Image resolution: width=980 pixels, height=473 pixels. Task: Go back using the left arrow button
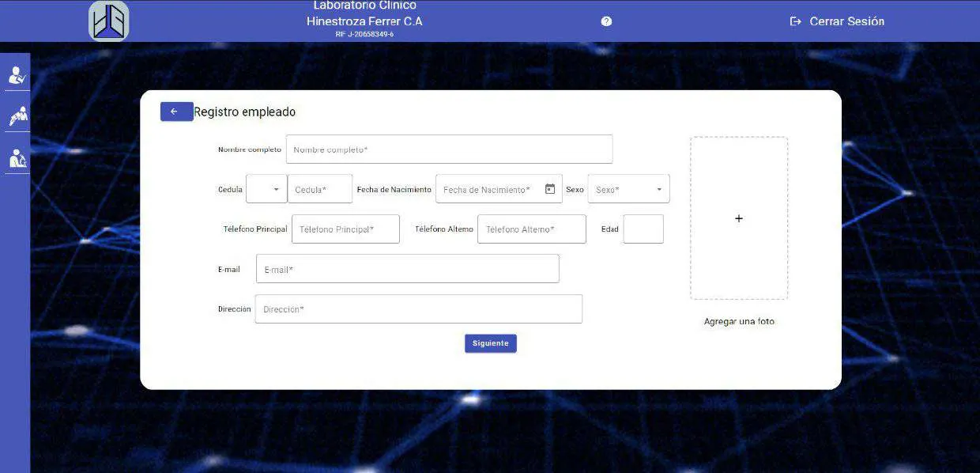[176, 112]
